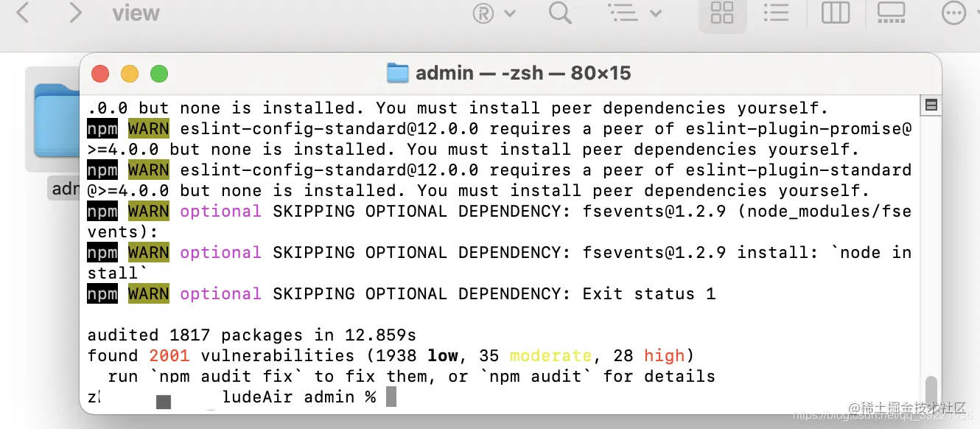This screenshot has width=980, height=429.
Task: Click the Terminal prompt cursor block
Action: coord(391,397)
